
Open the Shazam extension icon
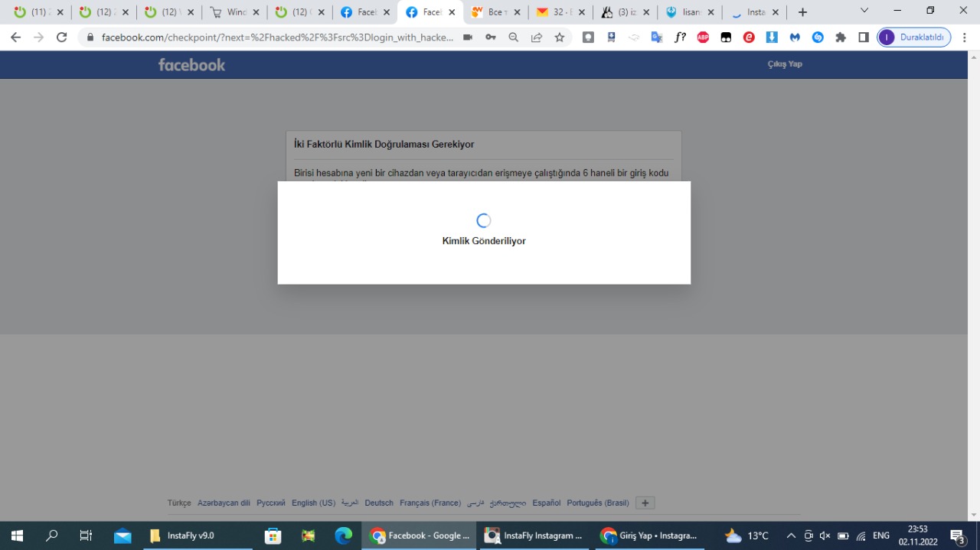coord(818,37)
